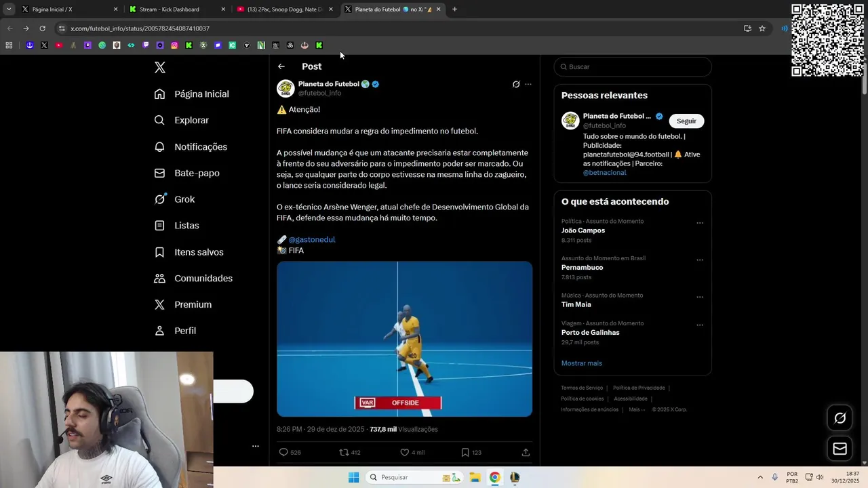Bookmark the post with 123 saves
Viewport: 868px width, 488px height.
tap(465, 452)
